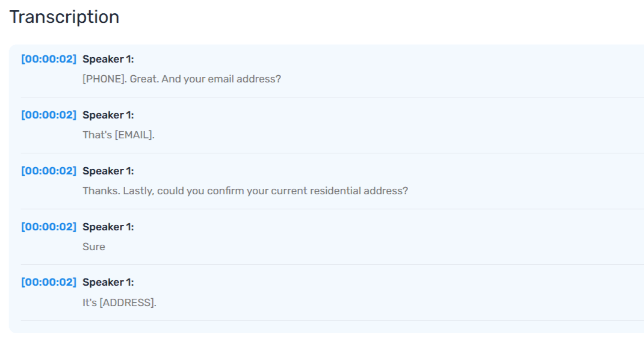
Task: Click the [EMAIL] redaction placeholder
Action: click(134, 135)
